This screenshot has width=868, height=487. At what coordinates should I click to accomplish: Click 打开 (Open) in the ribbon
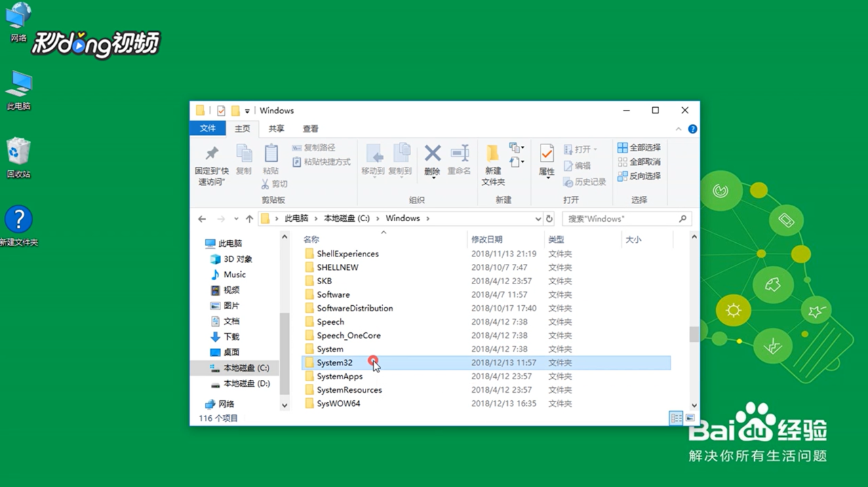pos(581,149)
